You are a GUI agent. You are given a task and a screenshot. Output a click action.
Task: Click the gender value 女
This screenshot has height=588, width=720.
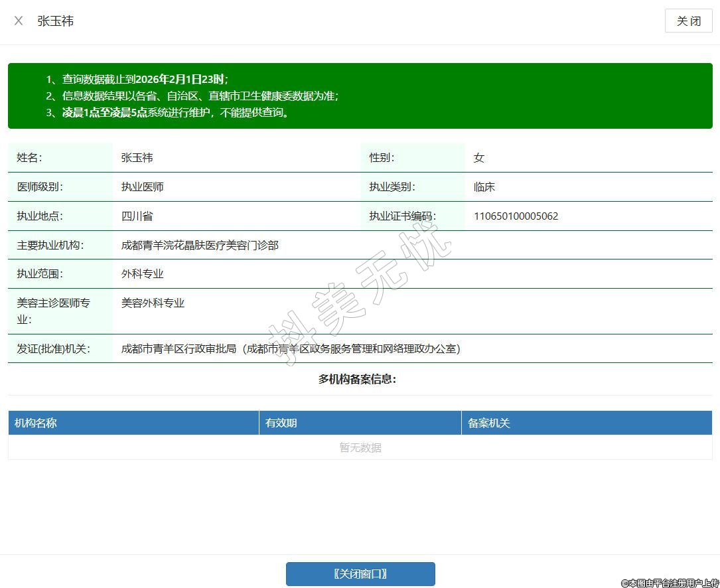[x=479, y=157]
